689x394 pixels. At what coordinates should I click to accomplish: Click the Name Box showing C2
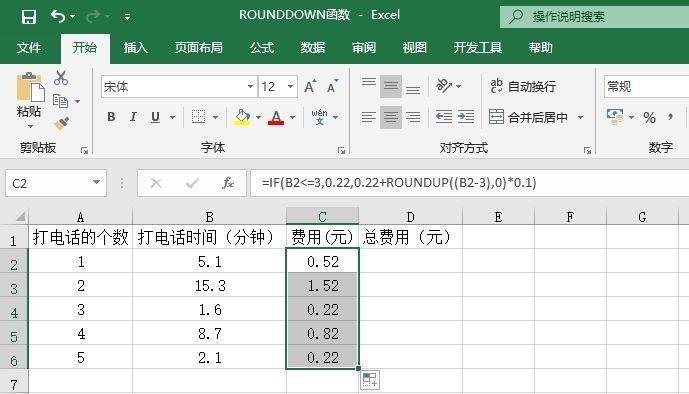pos(56,183)
